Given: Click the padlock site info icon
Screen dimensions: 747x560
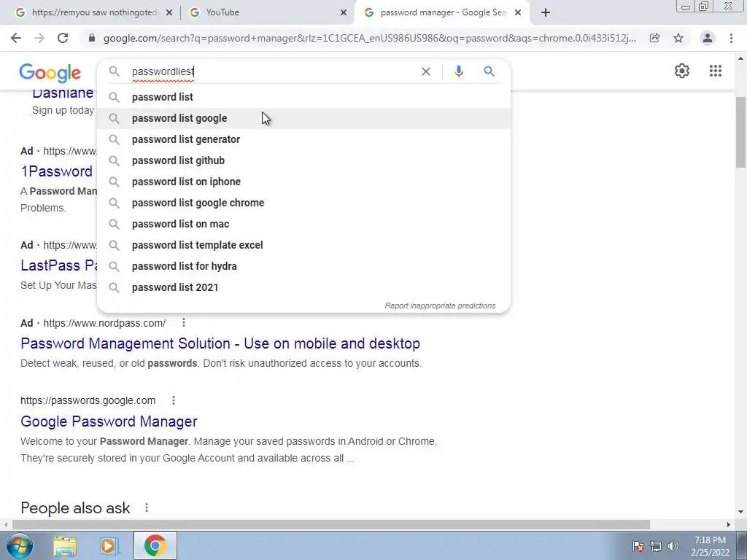Looking at the screenshot, I should pyautogui.click(x=92, y=38).
